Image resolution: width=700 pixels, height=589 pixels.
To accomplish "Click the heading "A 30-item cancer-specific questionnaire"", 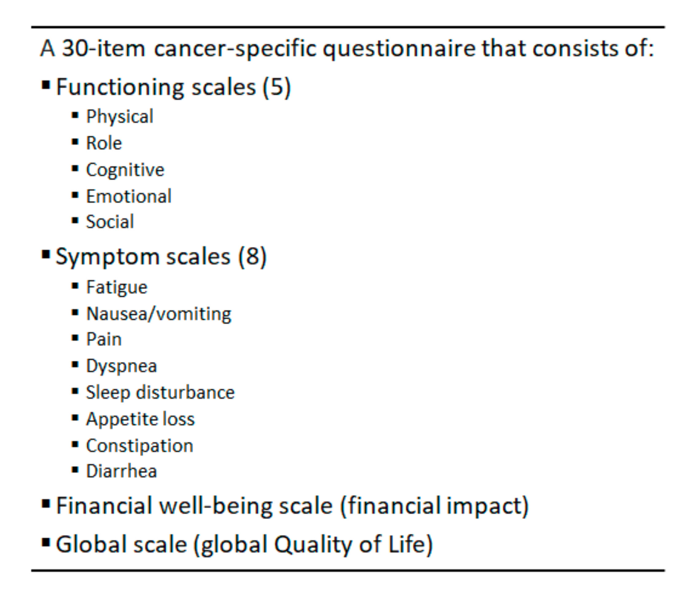I will (x=347, y=48).
